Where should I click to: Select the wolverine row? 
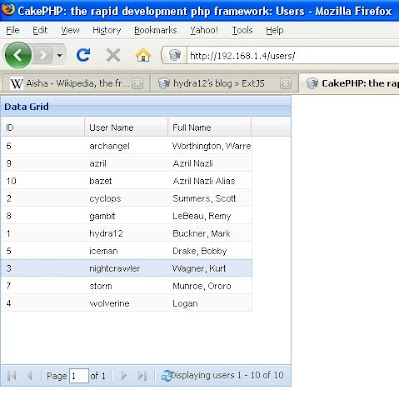point(127,303)
